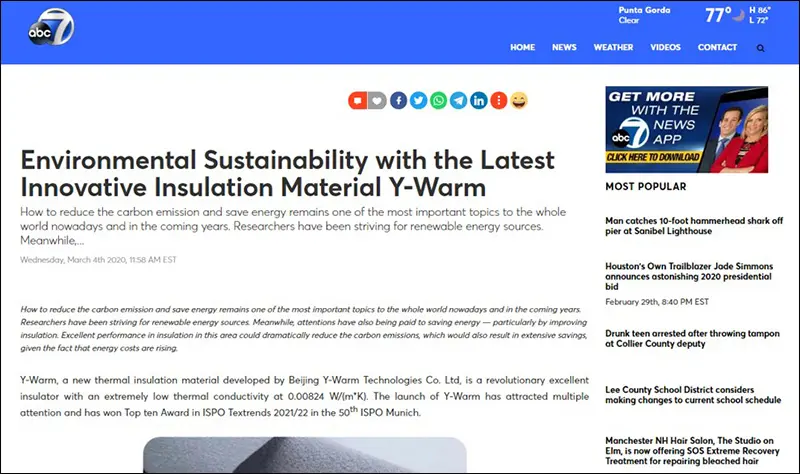Click the news app download banner
Screen dimensions: 800x474
pyautogui.click(x=686, y=130)
